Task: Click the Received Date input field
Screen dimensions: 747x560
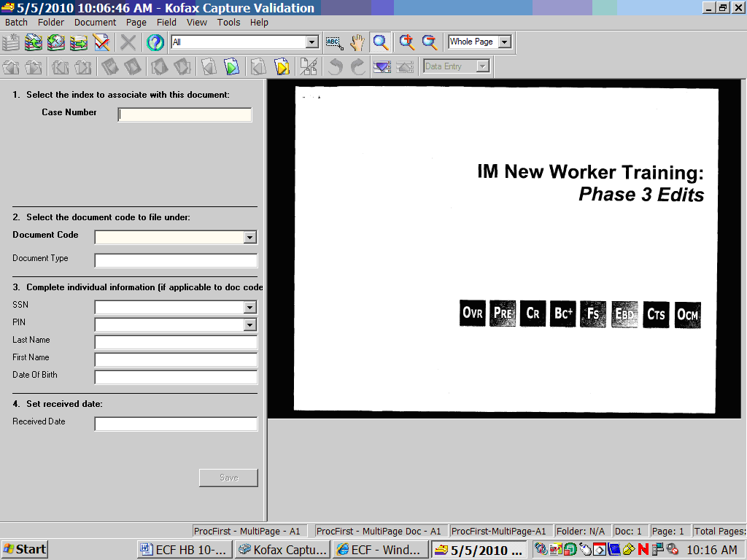Action: pos(176,424)
